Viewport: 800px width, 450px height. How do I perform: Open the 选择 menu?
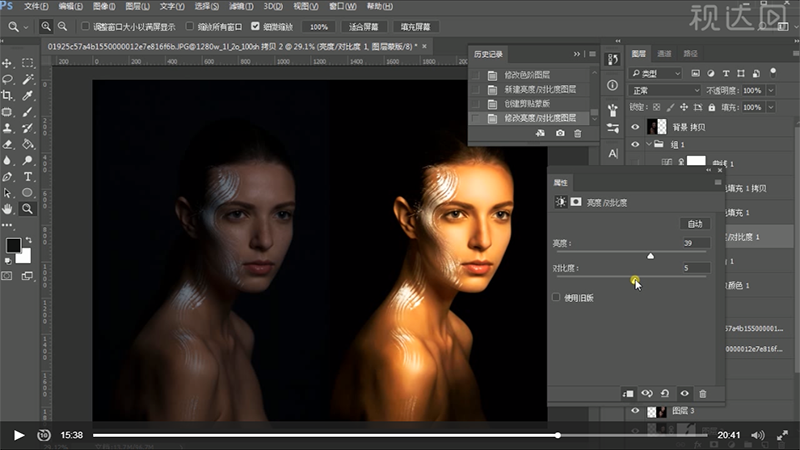click(207, 6)
